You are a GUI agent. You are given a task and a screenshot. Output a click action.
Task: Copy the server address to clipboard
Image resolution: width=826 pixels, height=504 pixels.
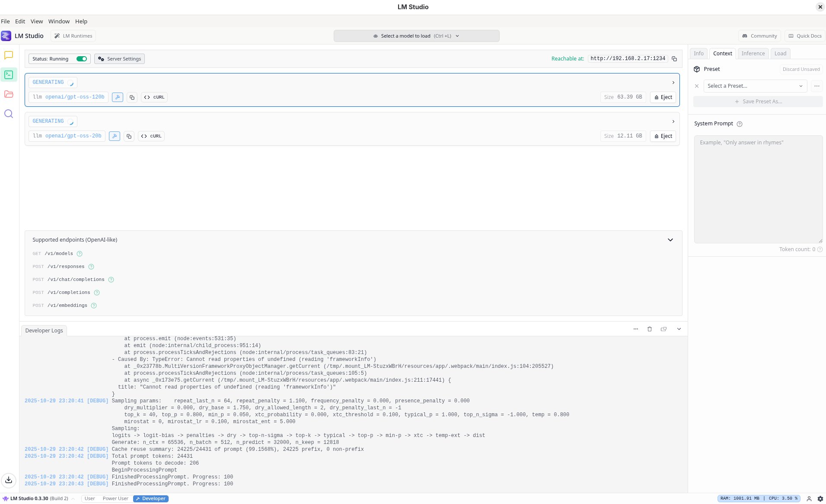click(674, 59)
